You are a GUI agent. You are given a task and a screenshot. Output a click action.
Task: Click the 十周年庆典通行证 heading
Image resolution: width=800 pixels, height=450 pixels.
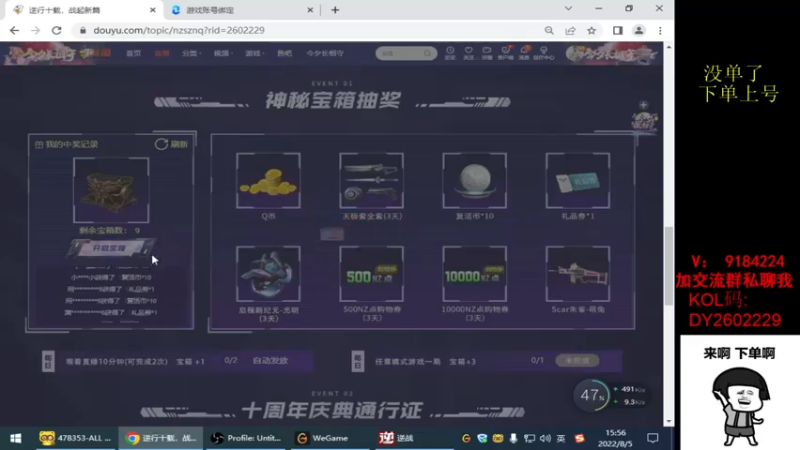click(x=333, y=410)
